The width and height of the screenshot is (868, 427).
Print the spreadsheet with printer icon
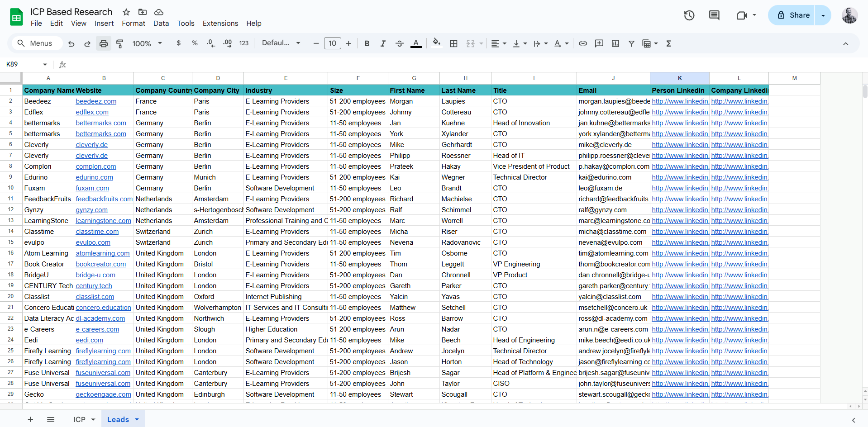pyautogui.click(x=104, y=43)
